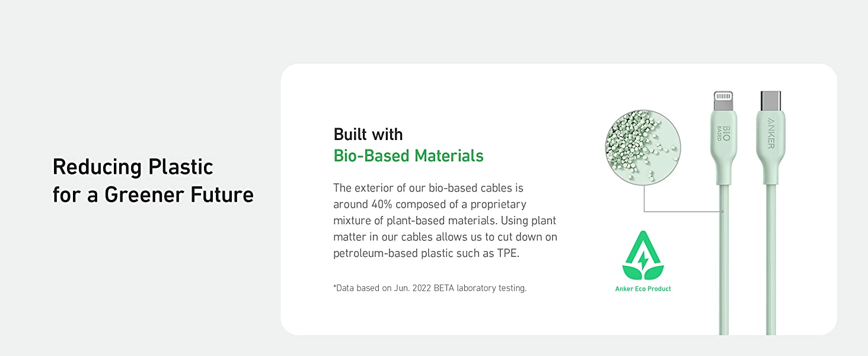Click the "Reducing Plastic" headline line
The image size is (868, 356).
133,167
